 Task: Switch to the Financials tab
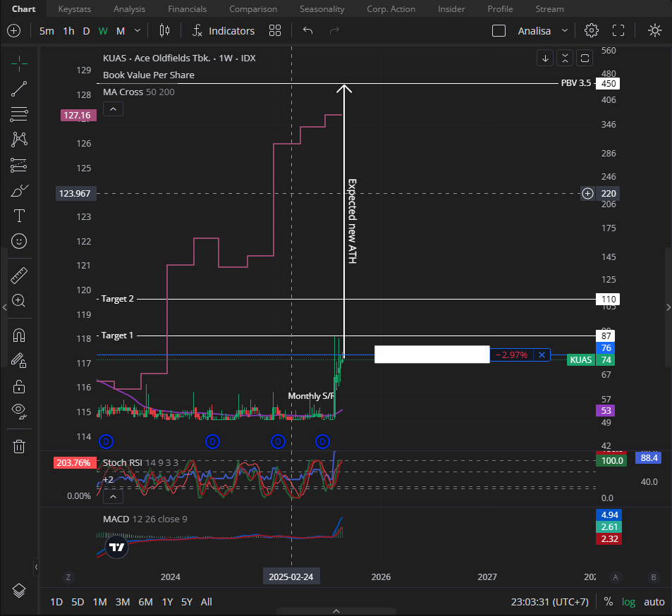point(188,9)
